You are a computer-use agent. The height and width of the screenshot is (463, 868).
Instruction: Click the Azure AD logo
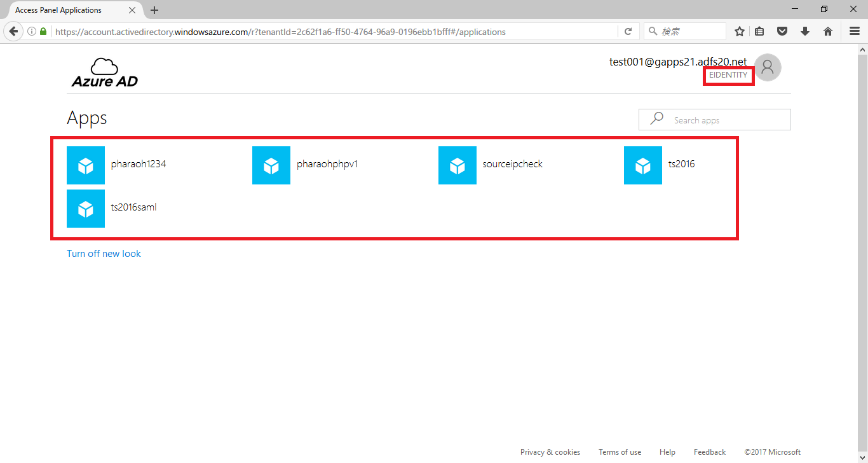[105, 73]
